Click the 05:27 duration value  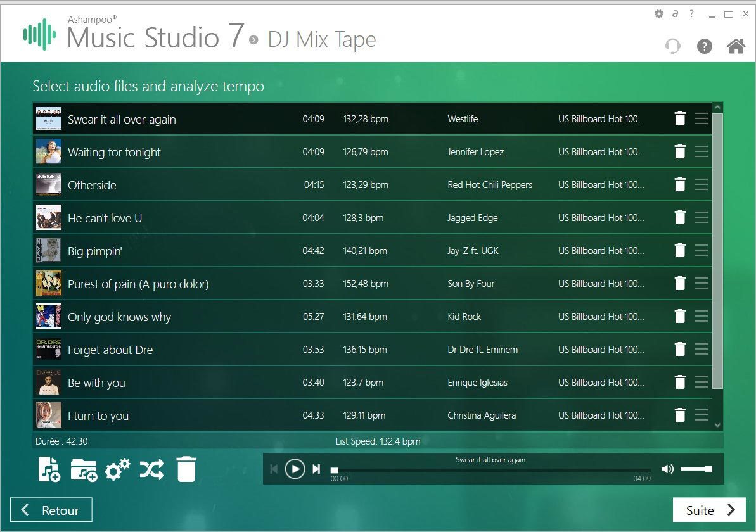pyautogui.click(x=314, y=317)
